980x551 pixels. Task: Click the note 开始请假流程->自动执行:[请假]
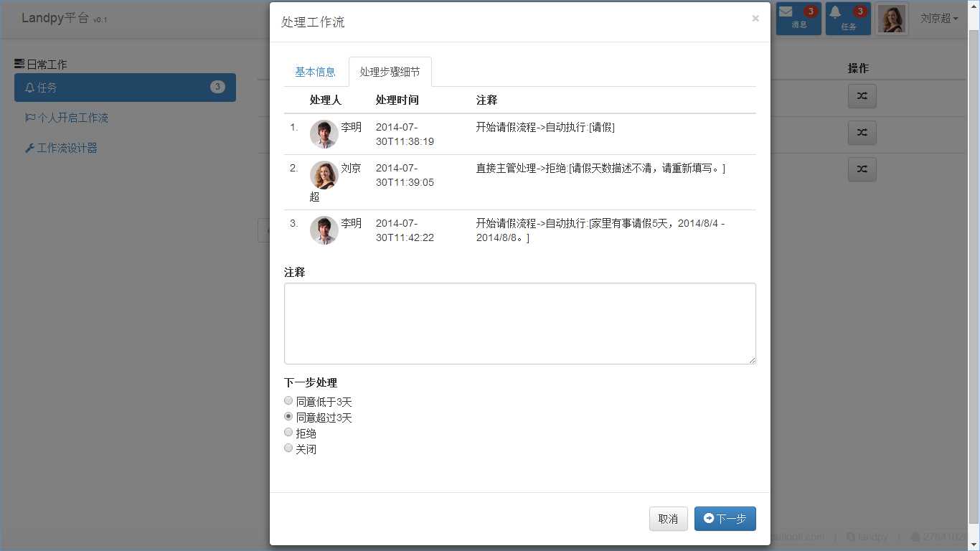(x=545, y=127)
